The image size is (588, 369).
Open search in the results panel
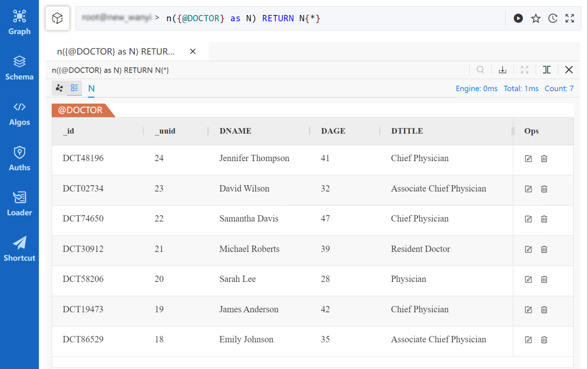point(480,70)
